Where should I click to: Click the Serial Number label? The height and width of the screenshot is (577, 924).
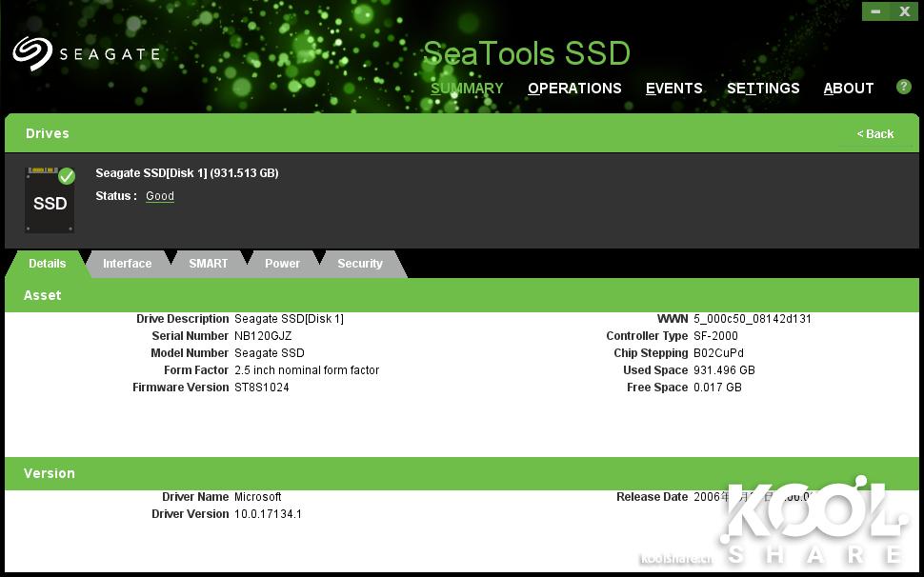(190, 335)
